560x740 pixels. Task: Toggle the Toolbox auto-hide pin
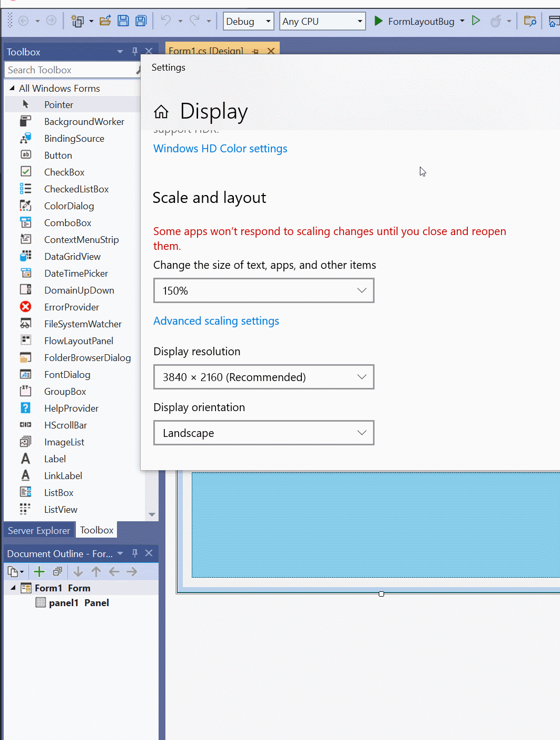pyautogui.click(x=135, y=51)
